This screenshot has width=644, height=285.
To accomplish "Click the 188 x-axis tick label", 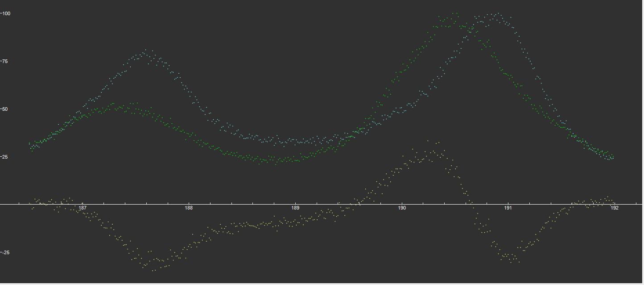I will tap(189, 208).
